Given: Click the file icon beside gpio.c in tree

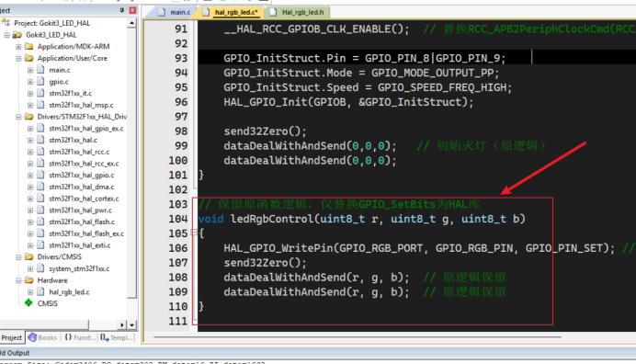Looking at the screenshot, I should click(40, 82).
